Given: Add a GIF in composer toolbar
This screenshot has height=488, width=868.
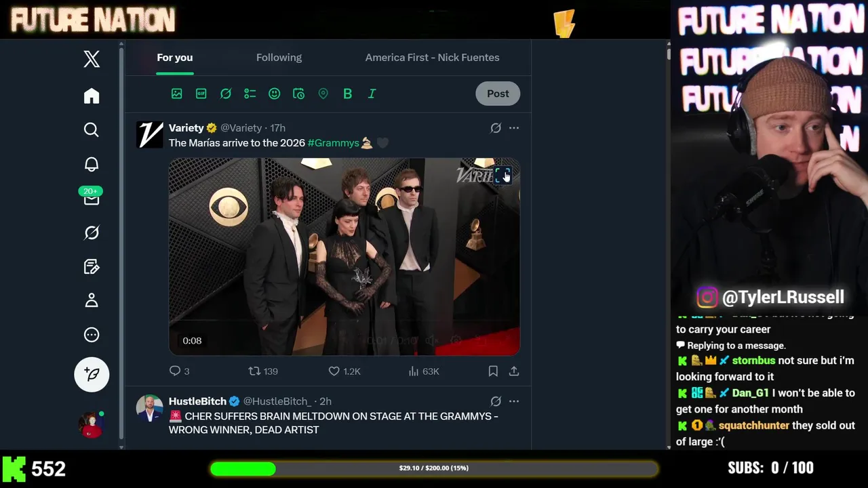Looking at the screenshot, I should coord(201,94).
